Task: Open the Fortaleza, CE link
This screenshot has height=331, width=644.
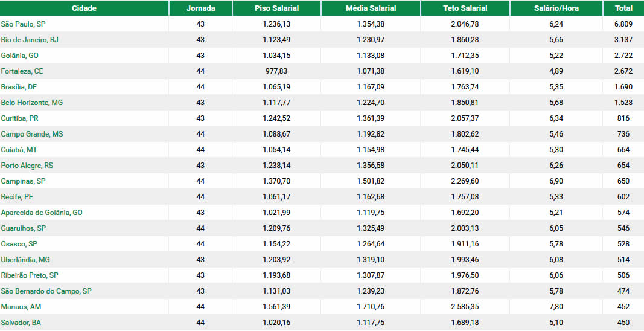Action: (x=22, y=71)
